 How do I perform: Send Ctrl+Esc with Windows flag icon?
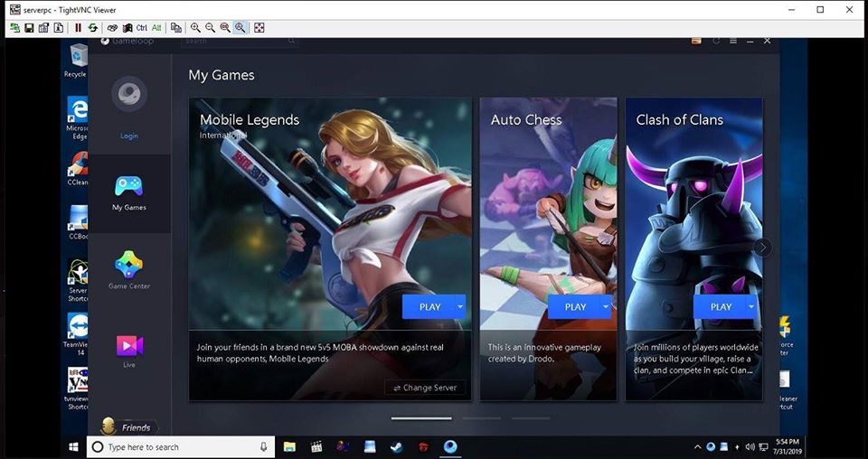point(127,28)
